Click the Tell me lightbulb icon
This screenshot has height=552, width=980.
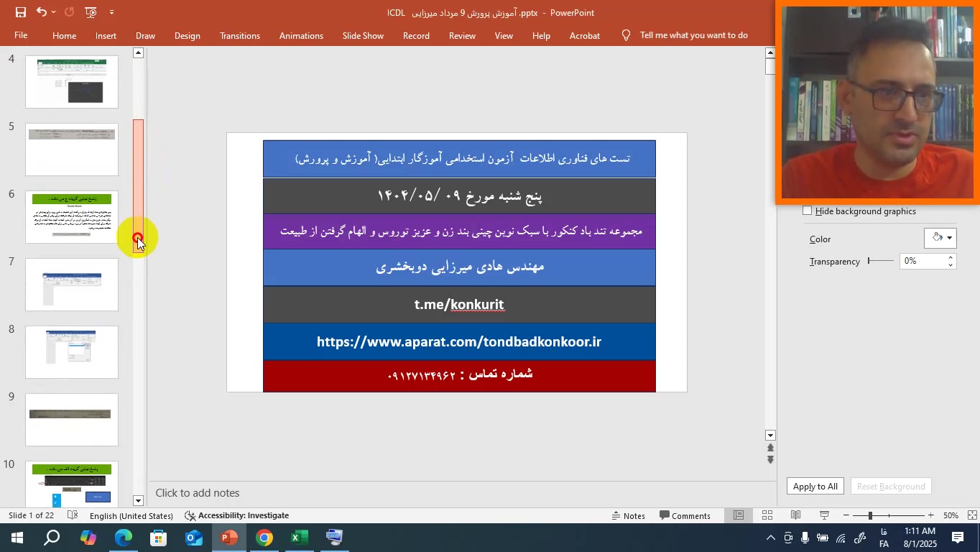point(627,35)
